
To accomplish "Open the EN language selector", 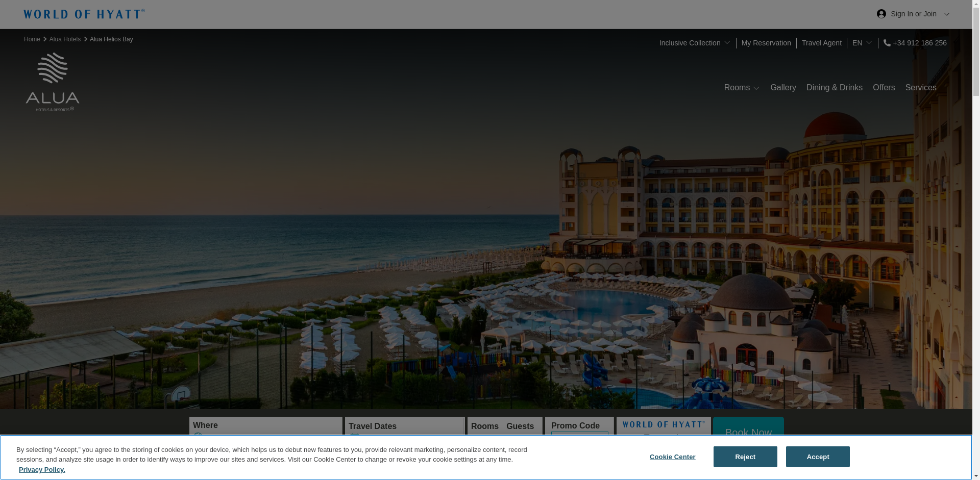I will pyautogui.click(x=862, y=43).
